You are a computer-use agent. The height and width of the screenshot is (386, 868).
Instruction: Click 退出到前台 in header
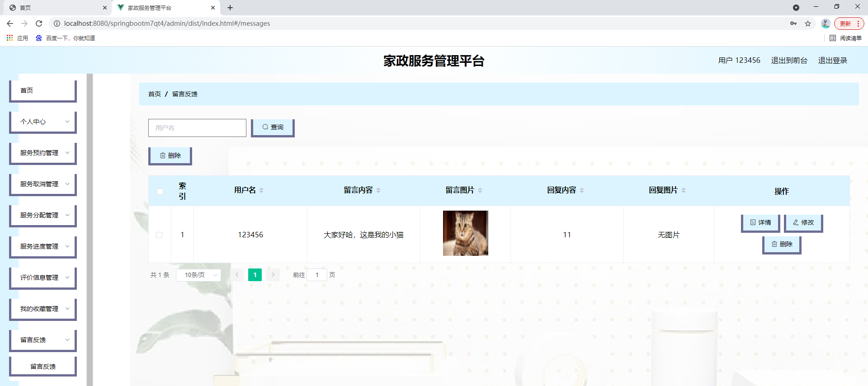[x=789, y=60]
